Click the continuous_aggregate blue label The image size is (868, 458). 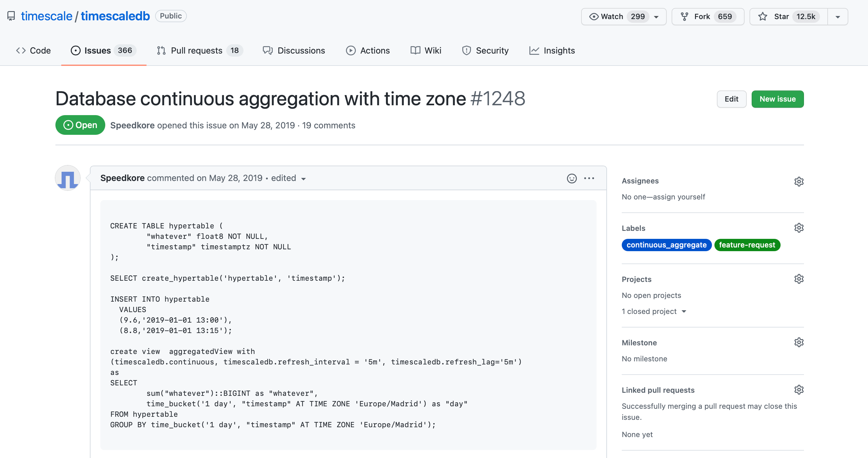pos(666,245)
